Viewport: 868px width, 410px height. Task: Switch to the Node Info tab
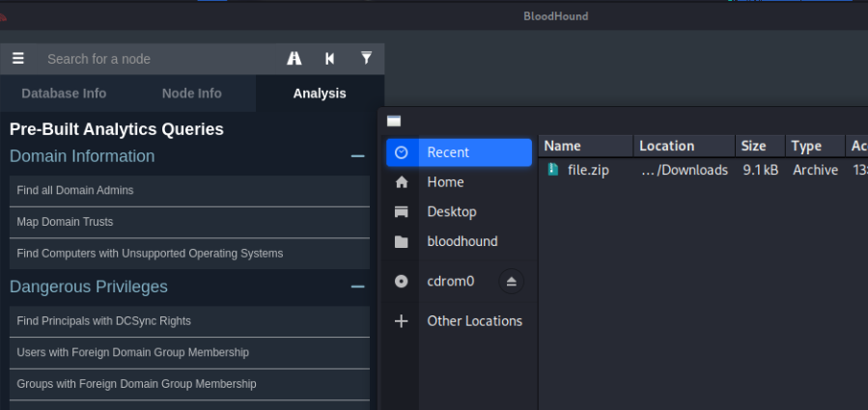click(x=191, y=94)
